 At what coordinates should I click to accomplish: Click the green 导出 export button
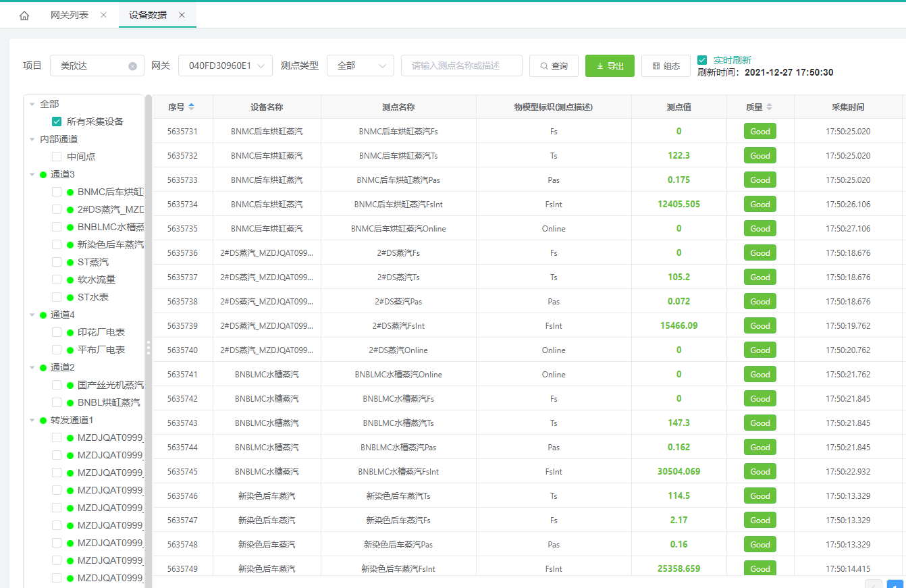pyautogui.click(x=610, y=65)
